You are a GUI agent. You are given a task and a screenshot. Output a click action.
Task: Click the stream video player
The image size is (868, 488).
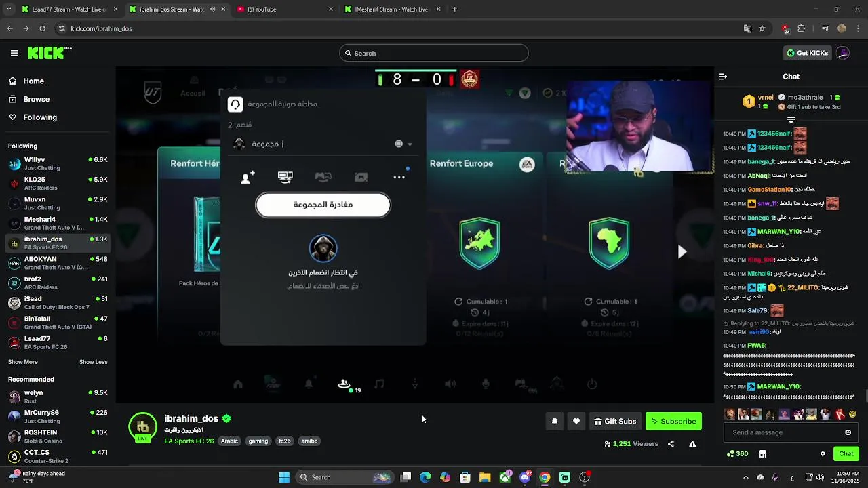tap(415, 235)
